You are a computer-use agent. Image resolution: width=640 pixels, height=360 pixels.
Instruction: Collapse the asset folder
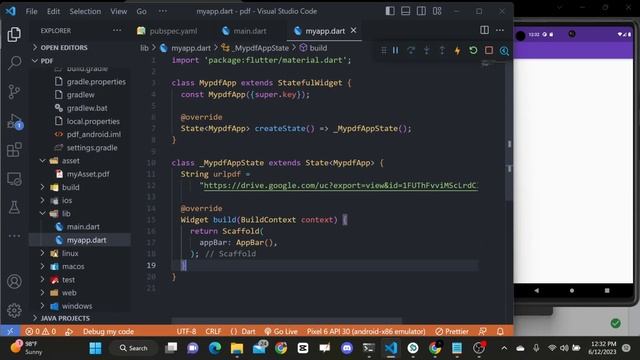66,161
